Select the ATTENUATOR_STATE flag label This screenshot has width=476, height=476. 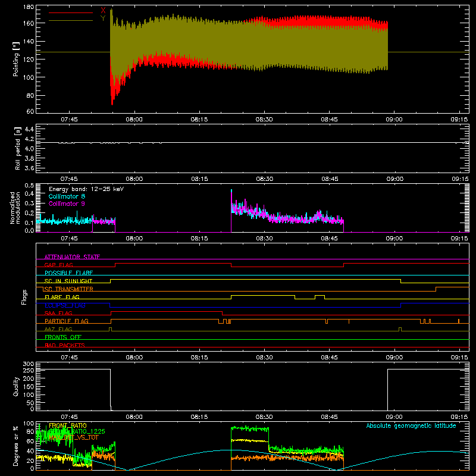pyautogui.click(x=72, y=257)
